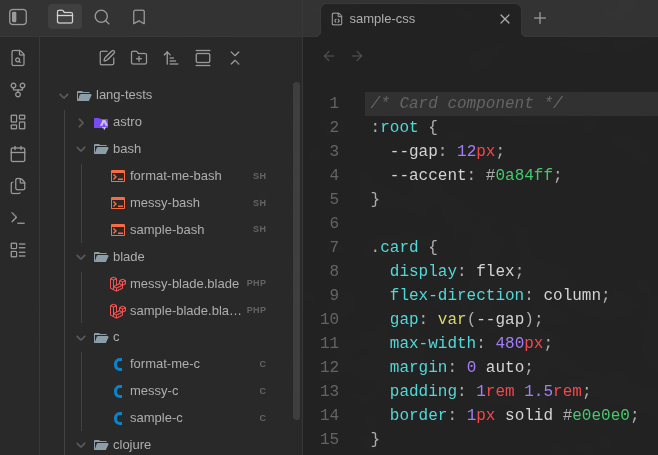Click the terminal icon beside messy-bash
The height and width of the screenshot is (455, 658).
[118, 203]
